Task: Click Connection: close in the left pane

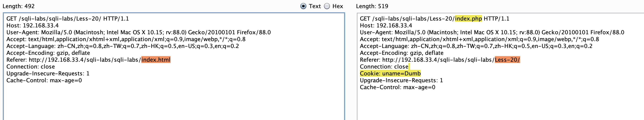Action: [30, 67]
